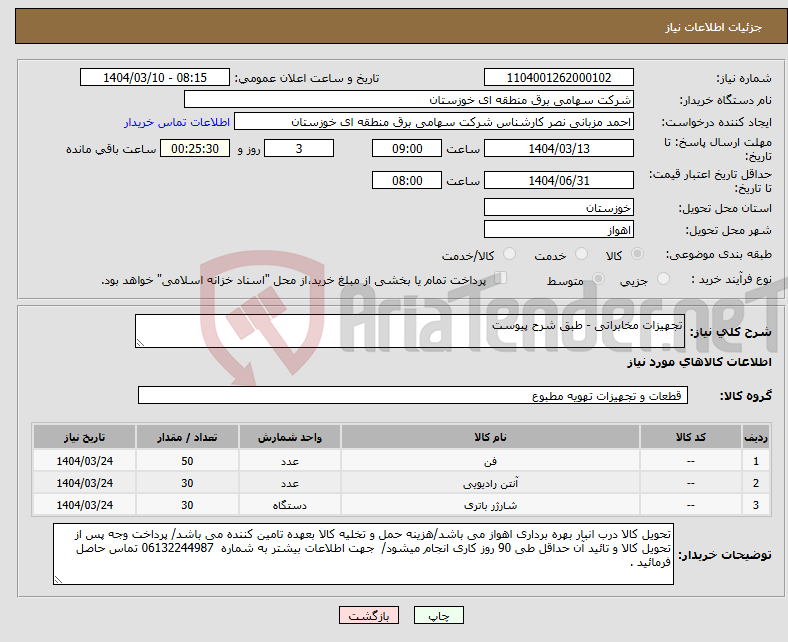Screen dimensions: 788x642
Task: Click the ردیف column header
Action: pyautogui.click(x=755, y=437)
